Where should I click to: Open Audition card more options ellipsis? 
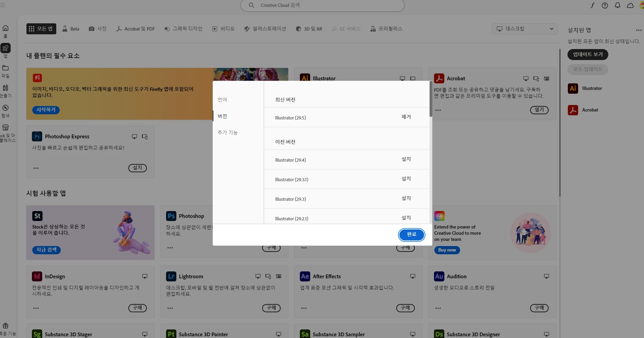438,308
